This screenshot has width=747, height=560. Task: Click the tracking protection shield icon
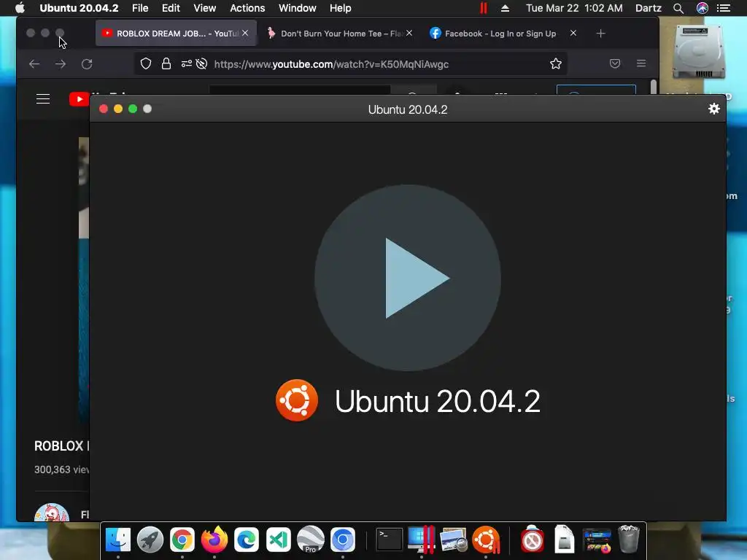146,64
